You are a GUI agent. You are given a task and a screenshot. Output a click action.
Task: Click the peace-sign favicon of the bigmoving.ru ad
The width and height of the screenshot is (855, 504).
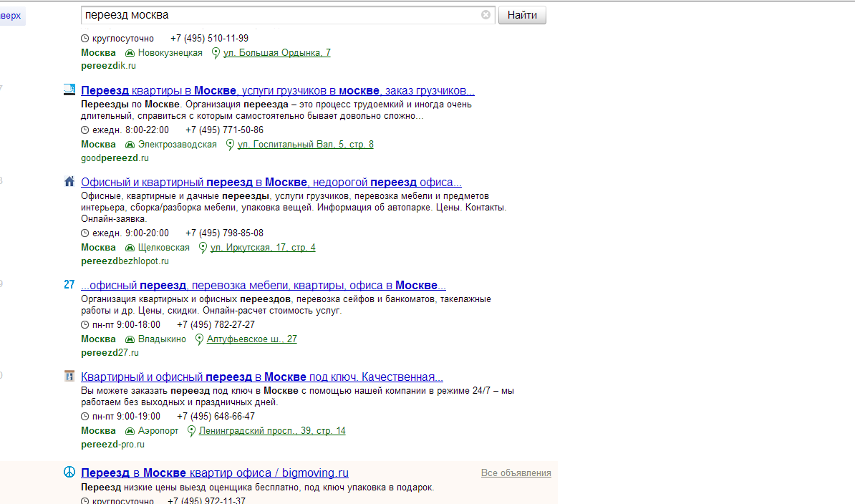[69, 472]
